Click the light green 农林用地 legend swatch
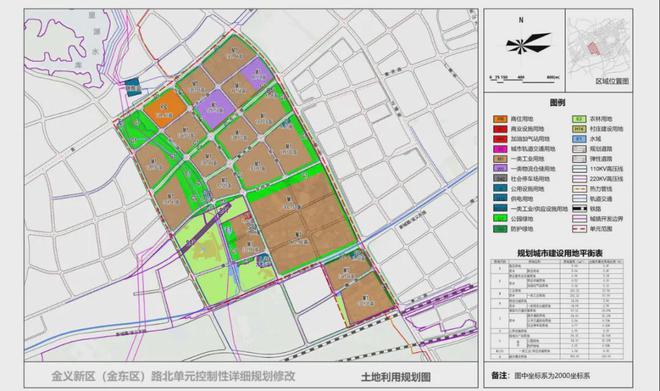 [x=579, y=119]
